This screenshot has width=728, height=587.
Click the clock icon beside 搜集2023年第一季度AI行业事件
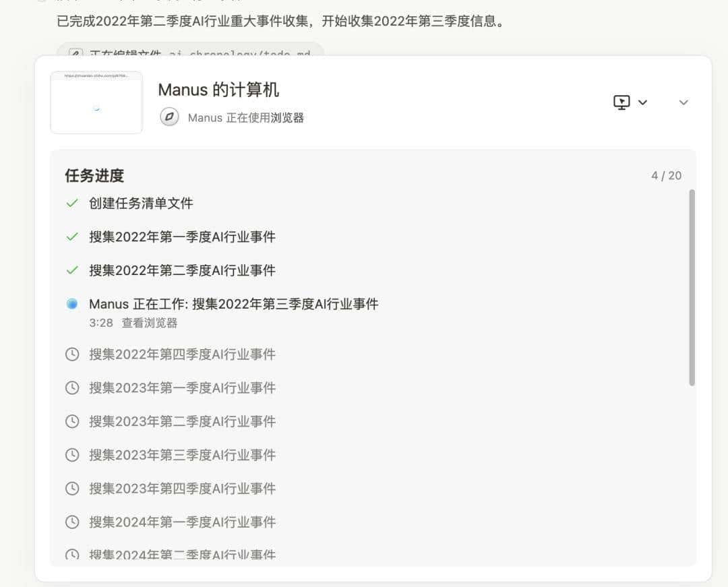[x=72, y=388]
